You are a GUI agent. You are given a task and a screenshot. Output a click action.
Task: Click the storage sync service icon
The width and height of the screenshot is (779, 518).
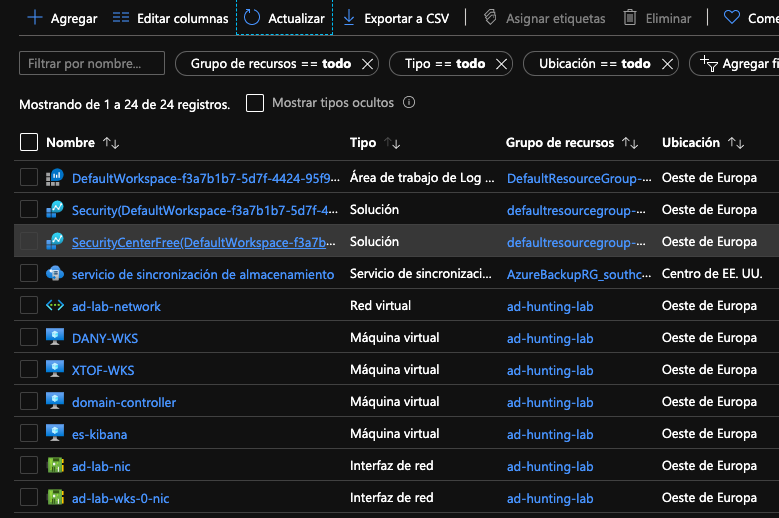point(55,274)
